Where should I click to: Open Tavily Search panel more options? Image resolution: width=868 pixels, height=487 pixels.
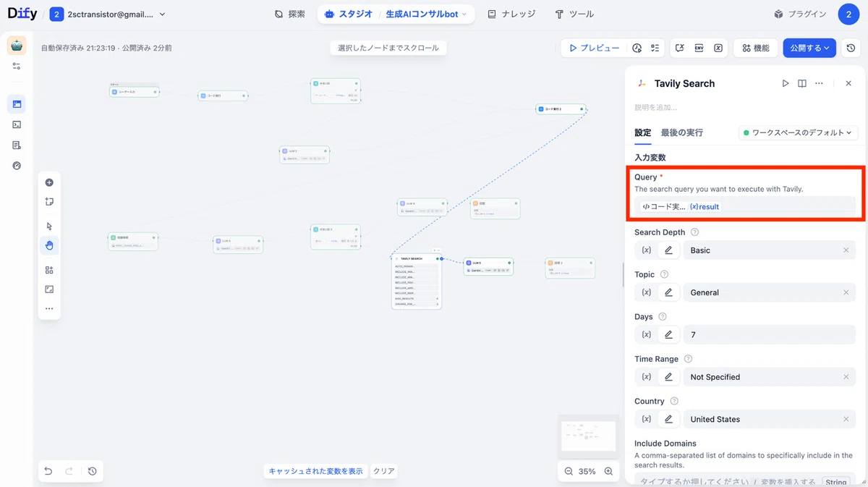click(x=819, y=83)
